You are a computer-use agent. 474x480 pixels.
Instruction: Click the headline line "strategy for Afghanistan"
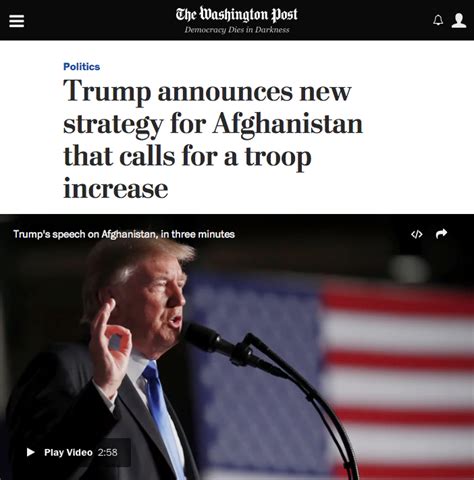(213, 126)
